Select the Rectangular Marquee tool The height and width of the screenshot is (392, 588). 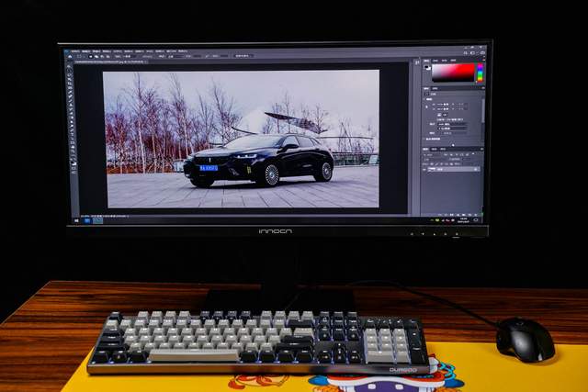pyautogui.click(x=70, y=71)
